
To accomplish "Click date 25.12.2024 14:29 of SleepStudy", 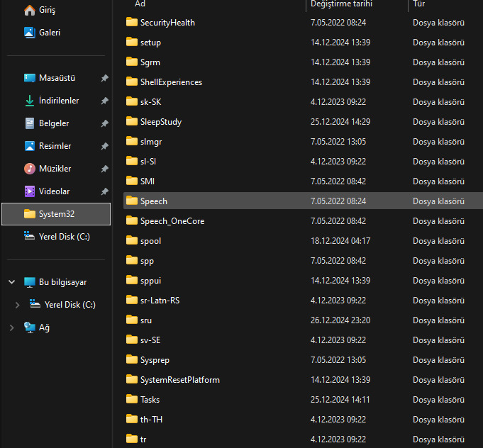I will click(340, 122).
